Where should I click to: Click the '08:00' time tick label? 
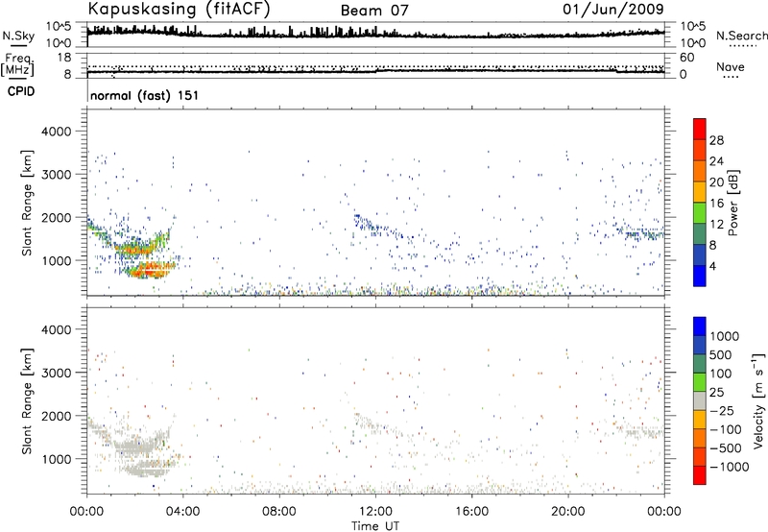tap(279, 512)
